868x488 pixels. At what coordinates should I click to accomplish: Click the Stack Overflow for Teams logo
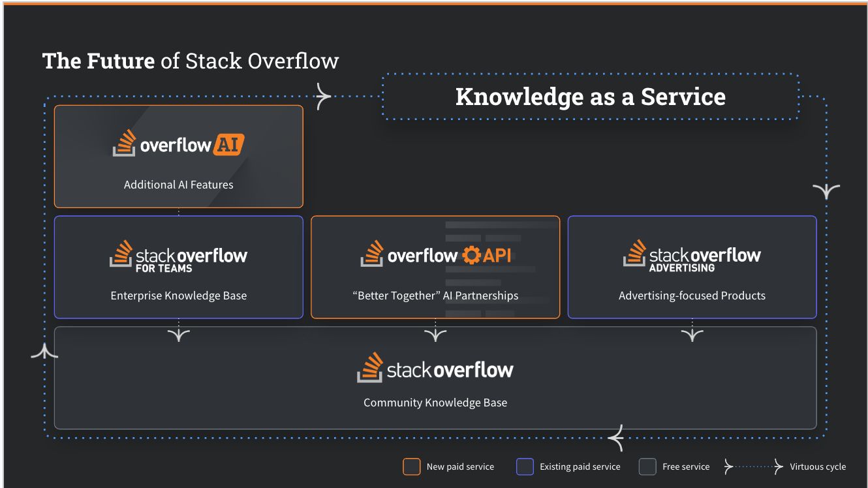click(x=178, y=256)
